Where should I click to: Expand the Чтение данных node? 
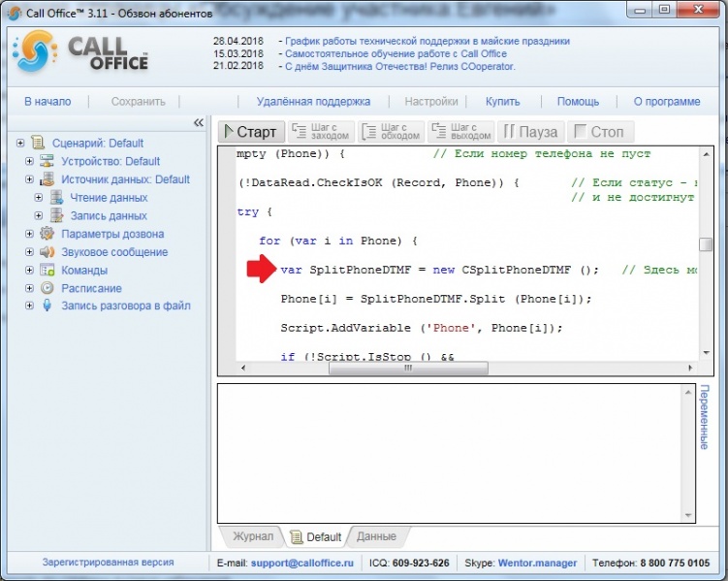[39, 197]
